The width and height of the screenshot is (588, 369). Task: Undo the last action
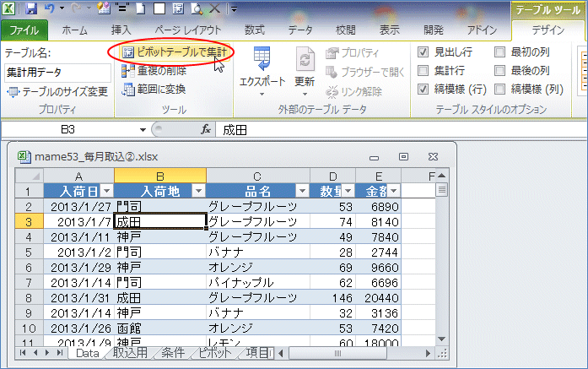49,8
